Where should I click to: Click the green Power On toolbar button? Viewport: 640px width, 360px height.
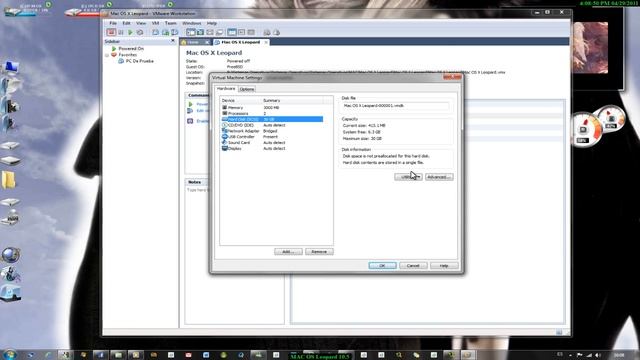[x=130, y=32]
